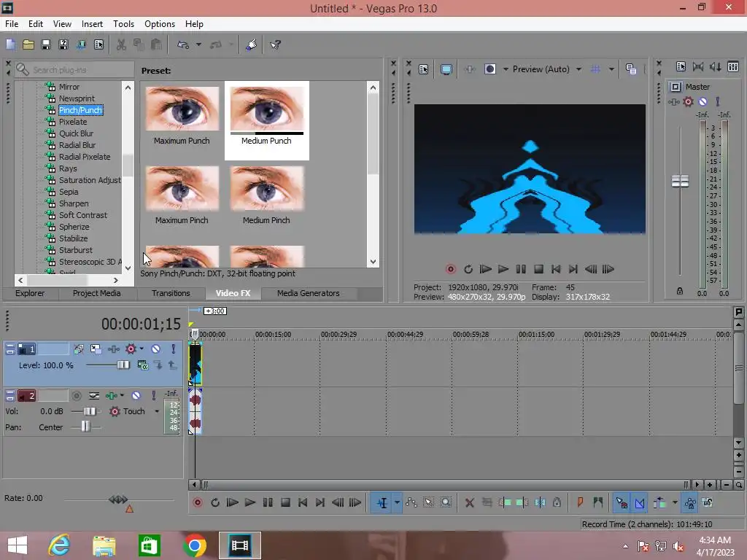Open the overlays grid dropdown arrow
The image size is (747, 560).
click(x=611, y=69)
